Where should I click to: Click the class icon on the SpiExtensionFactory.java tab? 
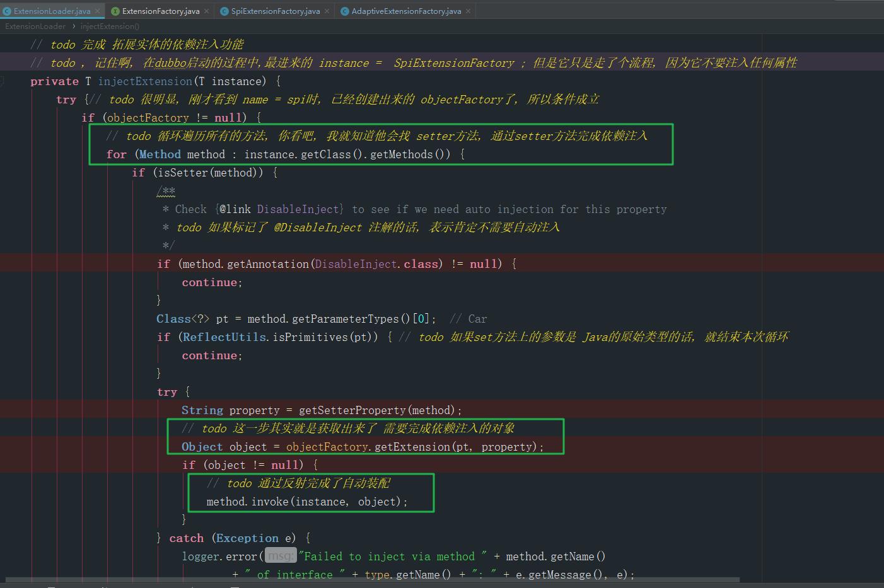click(224, 11)
